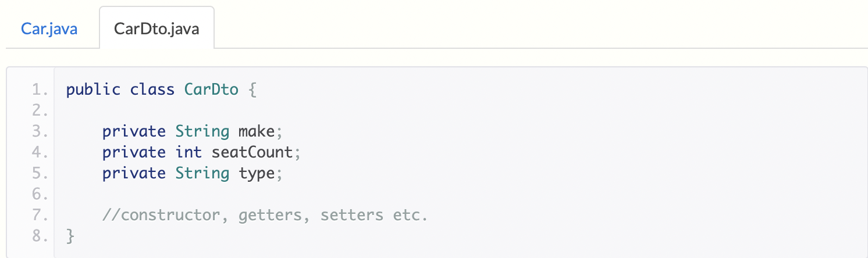Place cursor on the 'make' field name
Viewport: 868px width, 258px height.
pos(257,131)
